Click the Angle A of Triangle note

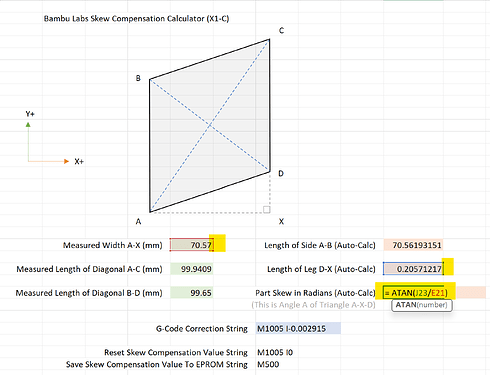(313, 305)
